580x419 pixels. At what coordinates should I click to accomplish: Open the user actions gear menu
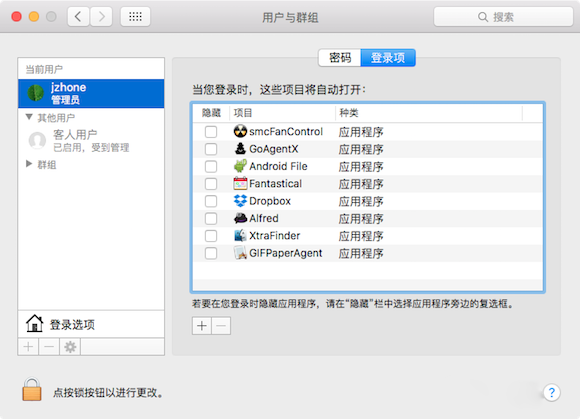pyautogui.click(x=70, y=347)
